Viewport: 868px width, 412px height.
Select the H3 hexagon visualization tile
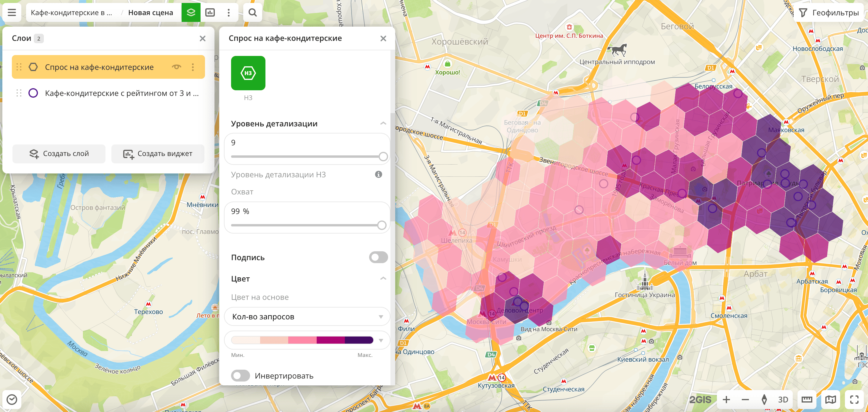pyautogui.click(x=248, y=73)
